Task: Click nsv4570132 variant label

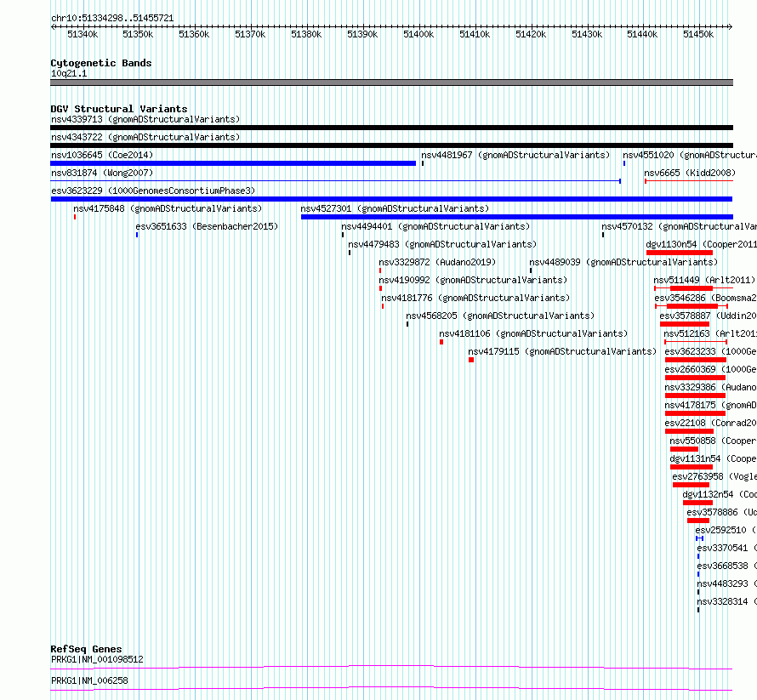Action: pyautogui.click(x=679, y=226)
